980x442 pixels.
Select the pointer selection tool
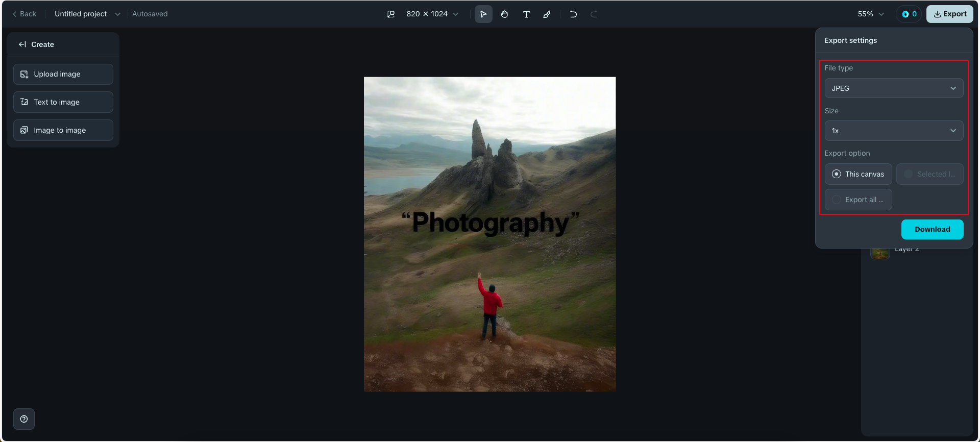pos(483,14)
